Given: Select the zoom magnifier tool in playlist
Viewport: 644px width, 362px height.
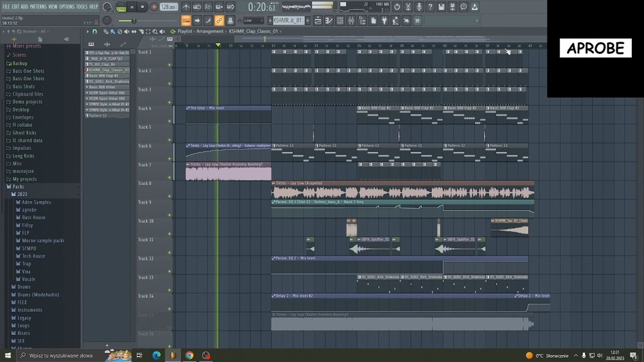Looking at the screenshot, I should coord(155,31).
